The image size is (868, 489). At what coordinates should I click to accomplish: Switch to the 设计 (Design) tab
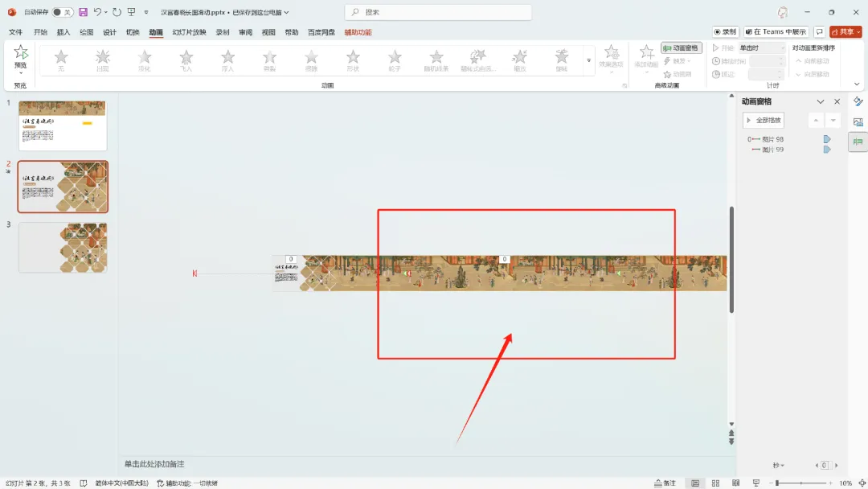click(x=109, y=32)
